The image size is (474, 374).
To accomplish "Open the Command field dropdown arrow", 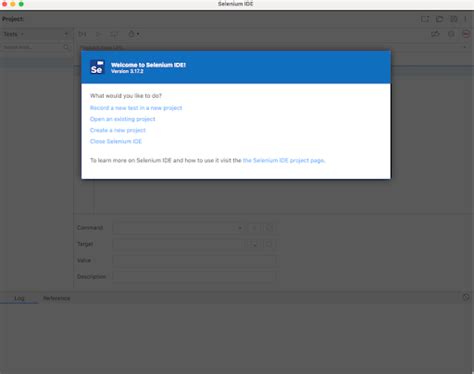I will 239,228.
